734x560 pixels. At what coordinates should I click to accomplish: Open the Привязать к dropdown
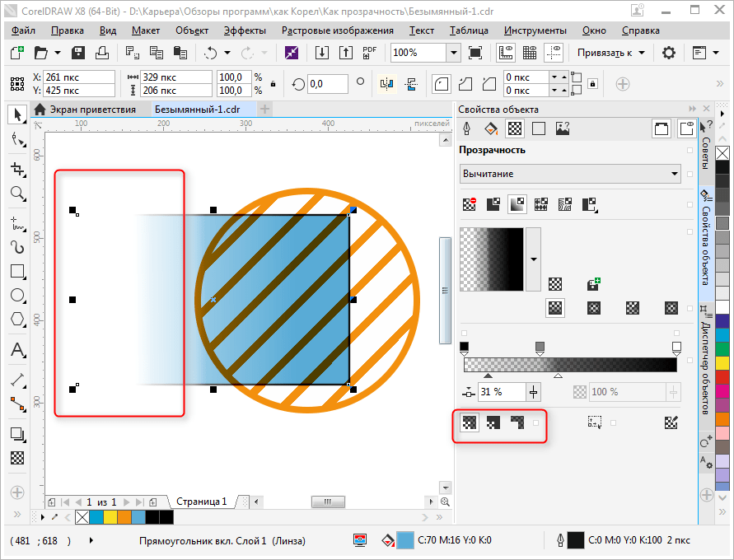610,53
